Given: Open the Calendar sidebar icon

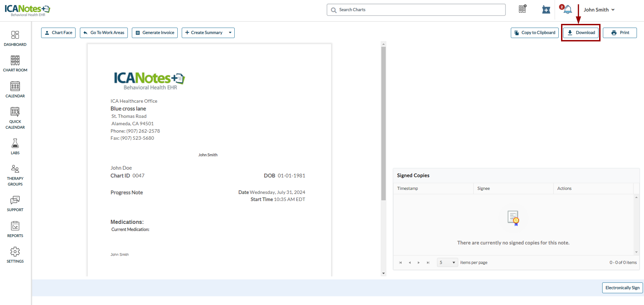Looking at the screenshot, I should pyautogui.click(x=15, y=90).
